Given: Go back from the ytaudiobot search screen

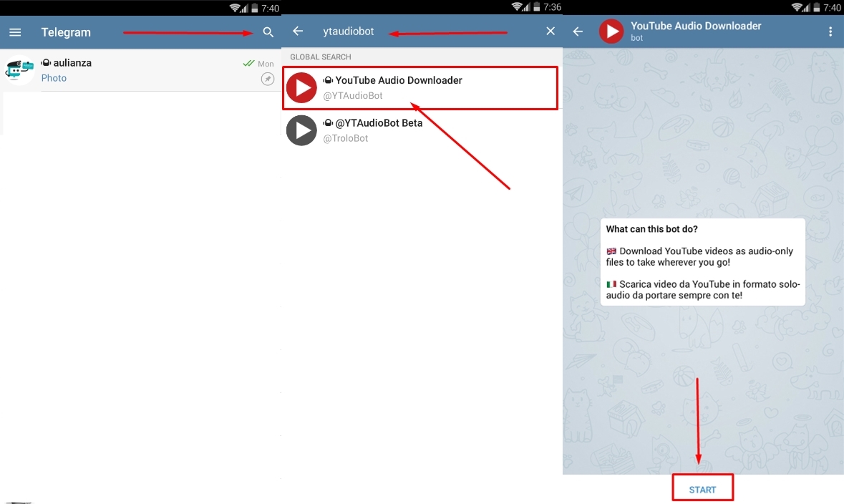Looking at the screenshot, I should (298, 31).
